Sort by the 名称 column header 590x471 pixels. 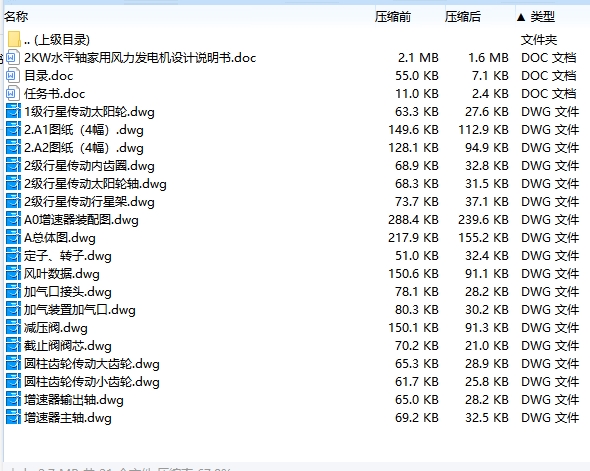(16, 17)
